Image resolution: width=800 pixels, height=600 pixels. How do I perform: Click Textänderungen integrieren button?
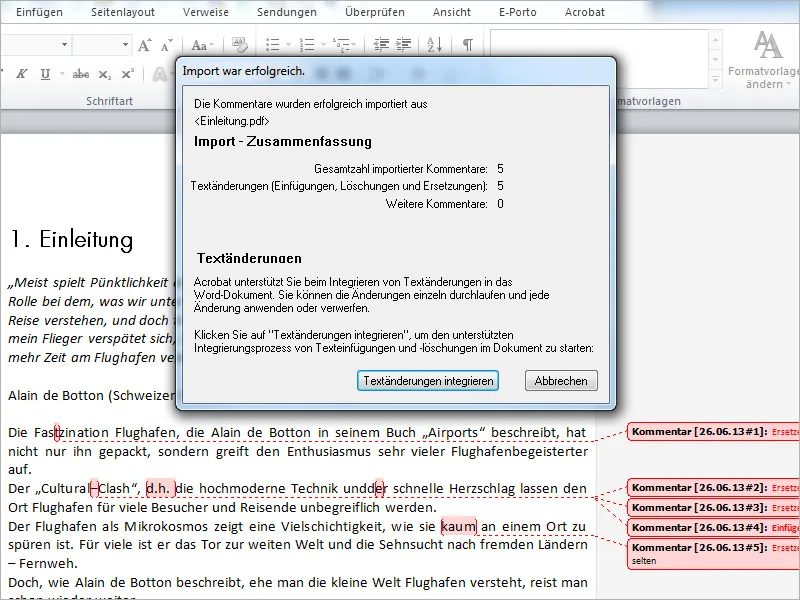(428, 381)
